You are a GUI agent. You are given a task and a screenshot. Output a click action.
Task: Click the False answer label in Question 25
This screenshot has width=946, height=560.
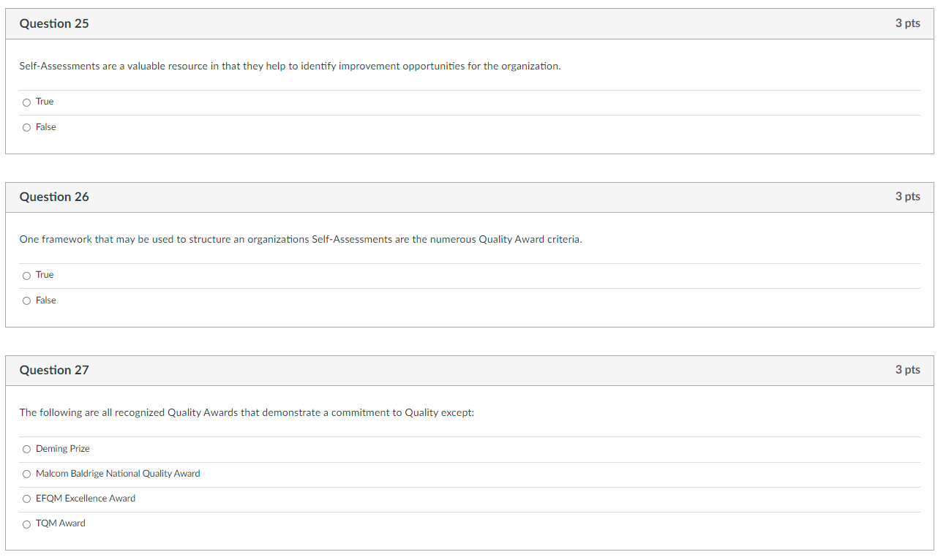[45, 126]
